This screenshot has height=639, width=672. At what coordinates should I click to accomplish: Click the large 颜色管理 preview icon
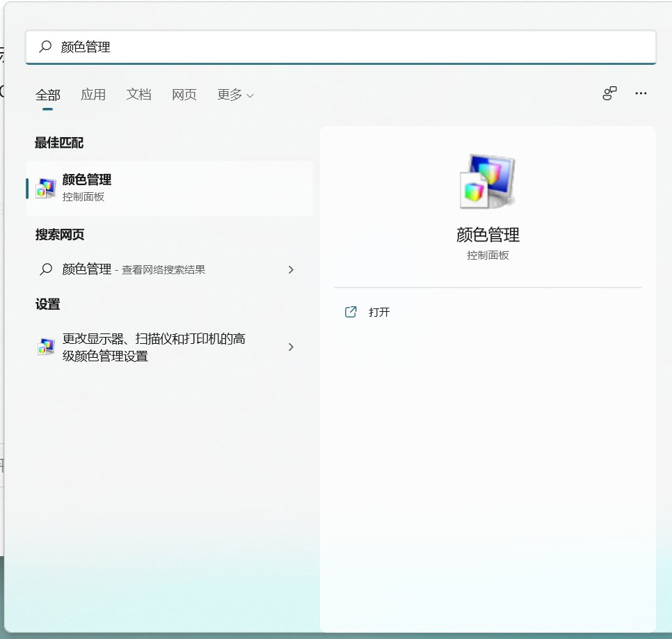coord(487,182)
